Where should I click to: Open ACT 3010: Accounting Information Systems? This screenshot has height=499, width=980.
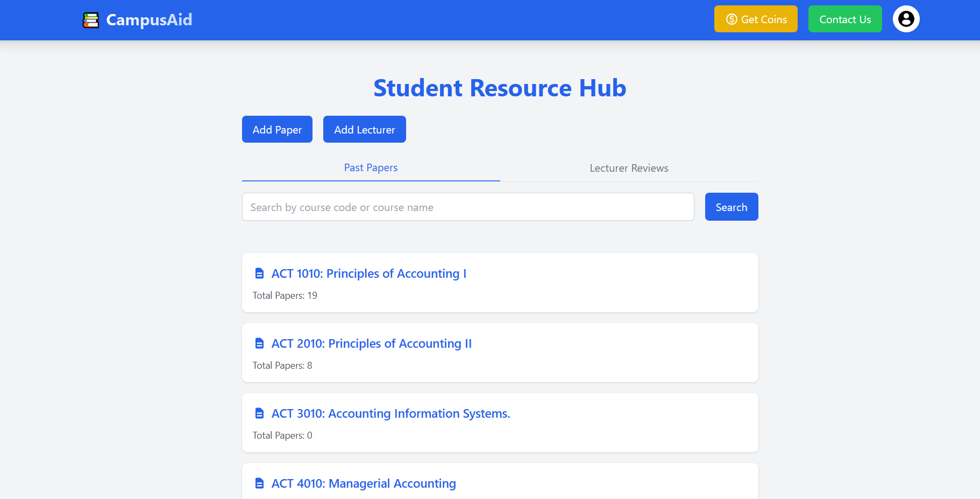coord(391,413)
